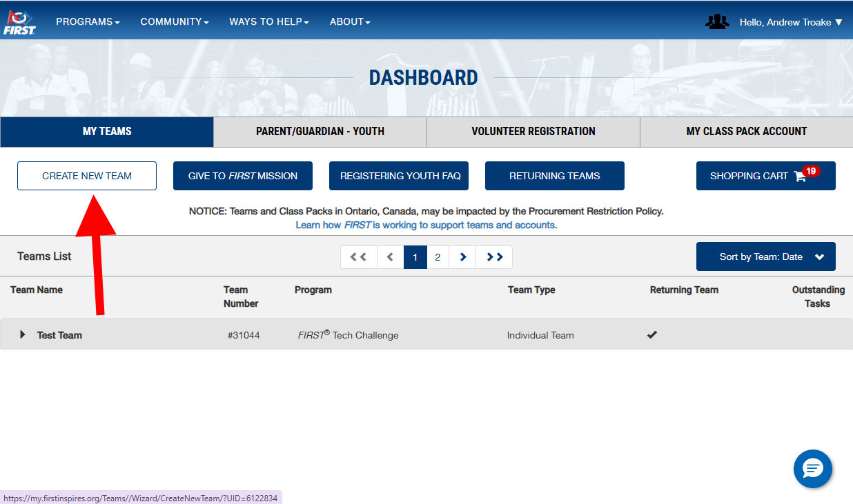Open the Community dropdown menu
The height and width of the screenshot is (504, 853).
tap(175, 22)
